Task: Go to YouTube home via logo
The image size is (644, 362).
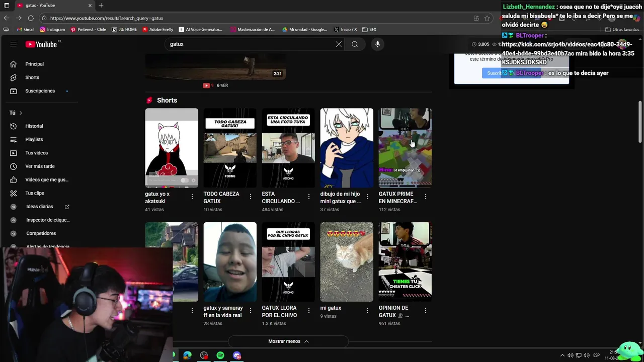Action: point(41,44)
